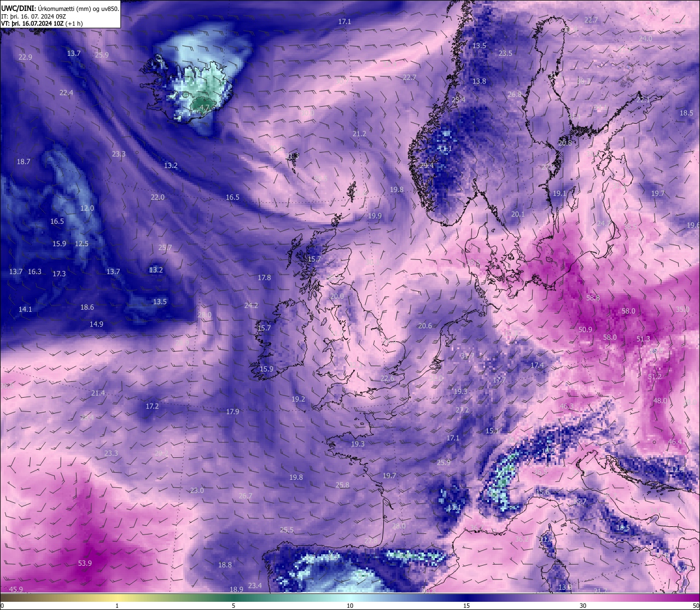Click the legend label 5
Image resolution: width=700 pixels, height=610 pixels.
coord(234,606)
